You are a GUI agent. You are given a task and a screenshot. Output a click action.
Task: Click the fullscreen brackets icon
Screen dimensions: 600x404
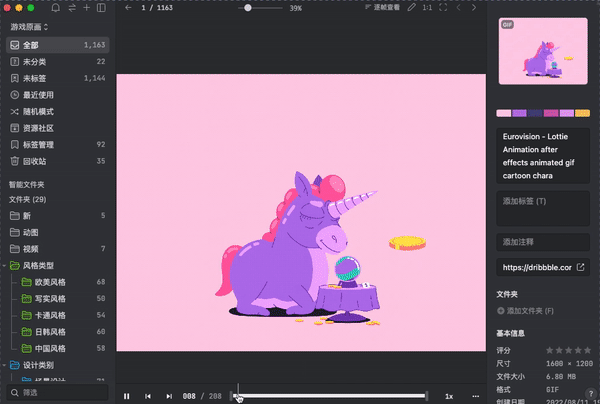click(443, 7)
